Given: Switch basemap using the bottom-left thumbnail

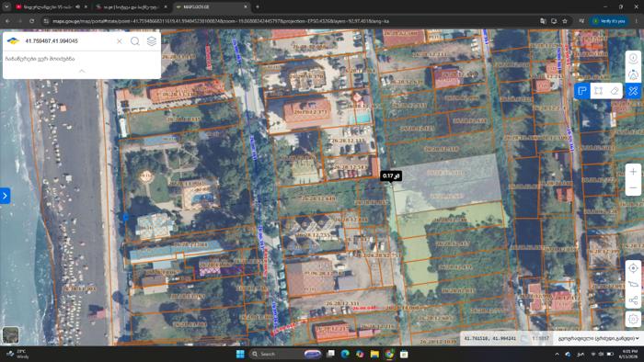Looking at the screenshot, I should (x=11, y=334).
